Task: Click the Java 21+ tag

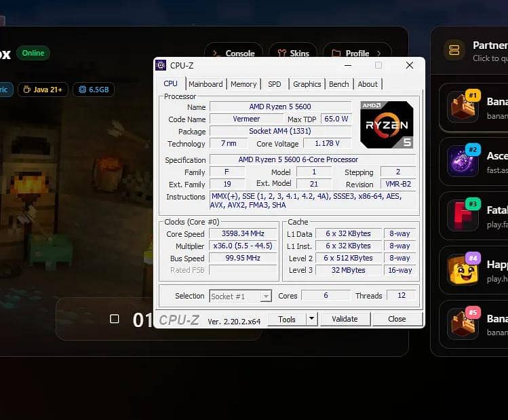Action: [x=43, y=90]
